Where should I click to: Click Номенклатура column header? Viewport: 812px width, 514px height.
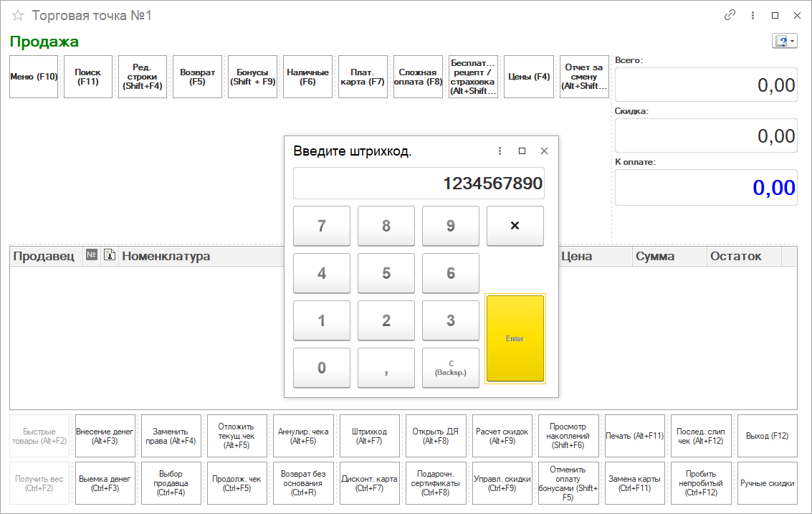[202, 257]
